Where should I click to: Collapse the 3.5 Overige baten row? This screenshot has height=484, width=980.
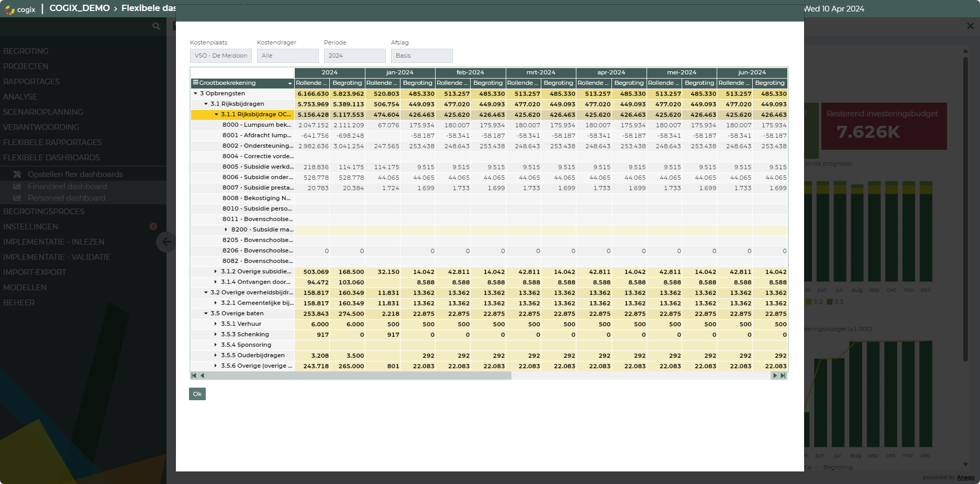pyautogui.click(x=206, y=313)
